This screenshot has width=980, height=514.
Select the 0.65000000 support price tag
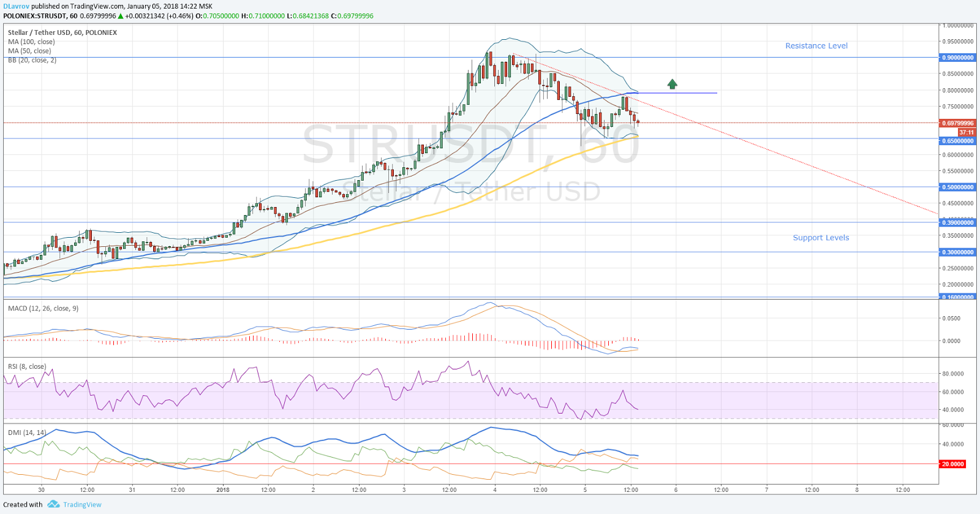(x=957, y=141)
